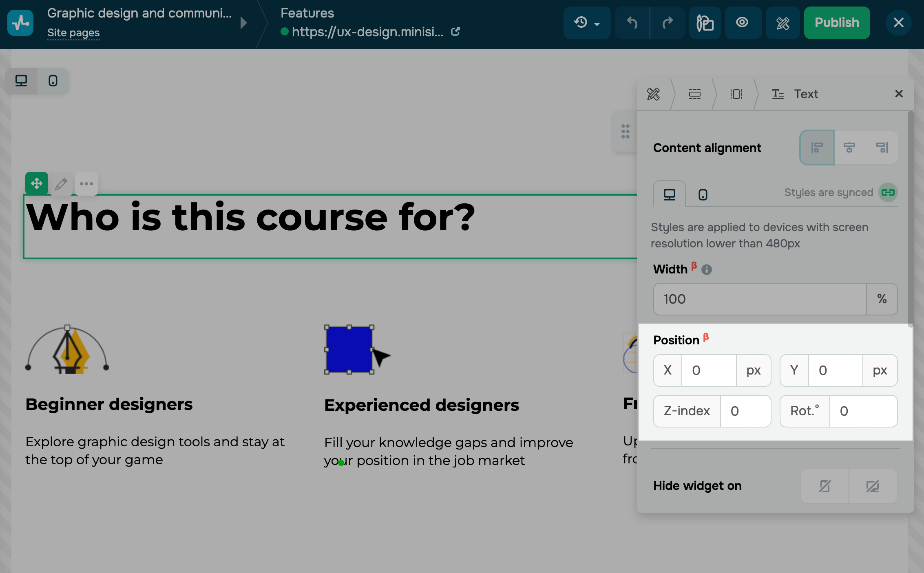
Task: Click the undo arrow in top bar
Action: [x=632, y=23]
